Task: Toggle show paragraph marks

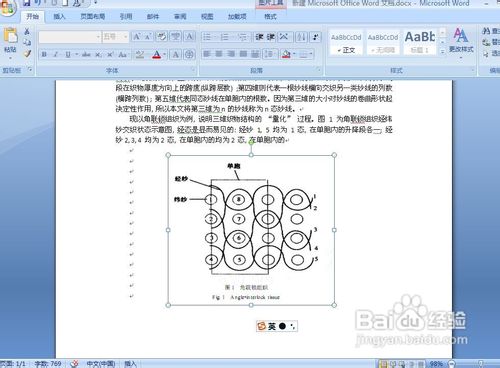Action: coord(315,37)
